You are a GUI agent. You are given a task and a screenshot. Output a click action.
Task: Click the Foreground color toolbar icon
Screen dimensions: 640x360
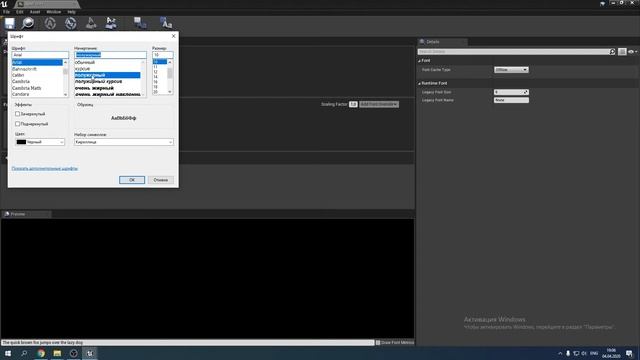click(x=166, y=23)
